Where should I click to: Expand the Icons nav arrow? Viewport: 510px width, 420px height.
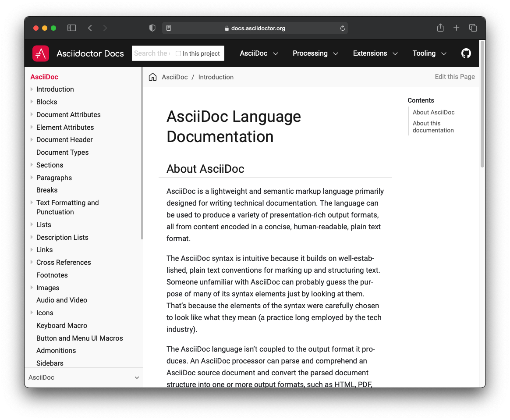pyautogui.click(x=32, y=312)
